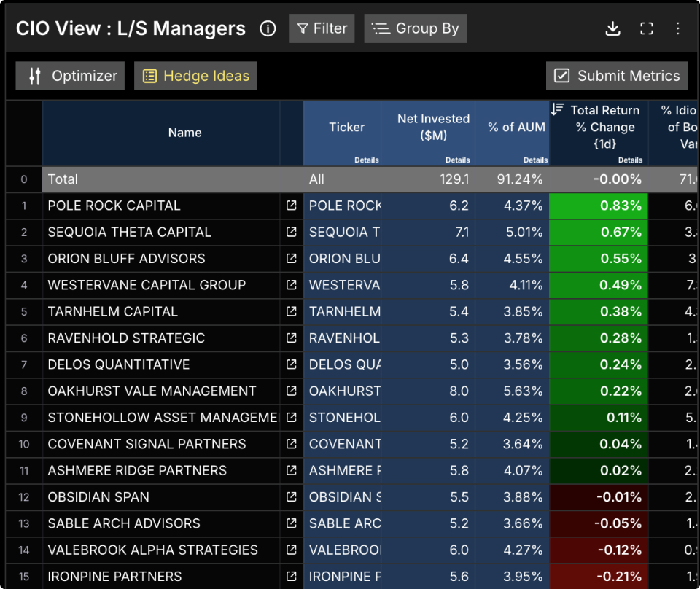Click the 7.1 net invested cell
This screenshot has width=700, height=589.
(428, 232)
